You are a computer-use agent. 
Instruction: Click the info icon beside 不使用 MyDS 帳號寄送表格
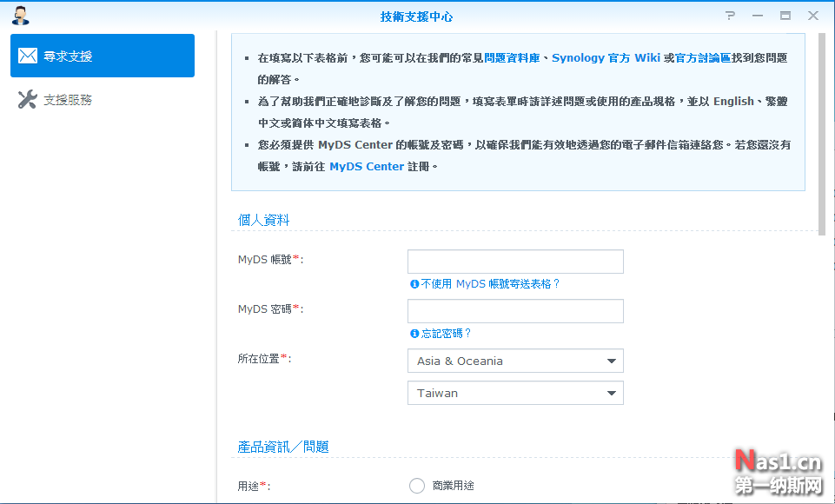(x=414, y=284)
